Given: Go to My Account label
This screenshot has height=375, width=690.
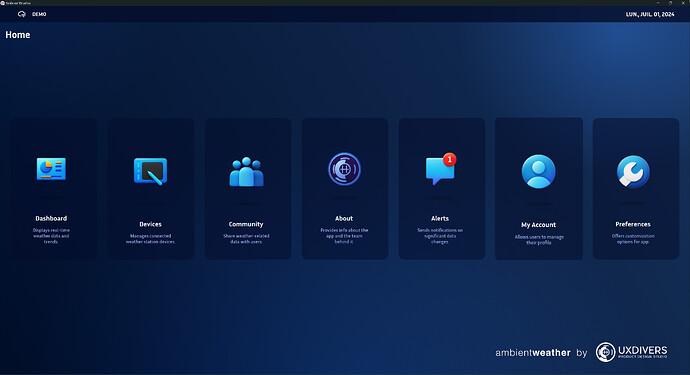Looking at the screenshot, I should (539, 225).
